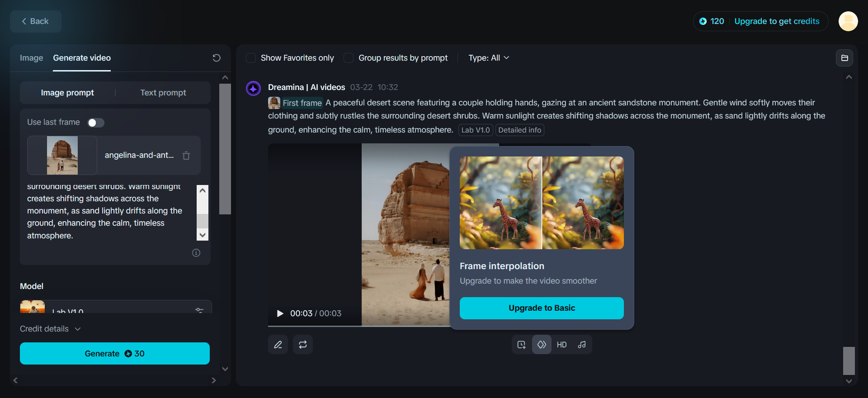Regenerate the video with the loop icon
868x398 pixels.
tap(303, 345)
